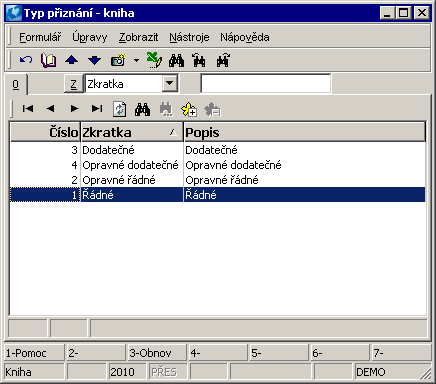Click the Opravné řádné Popis cell
This screenshot has width=436, height=384.
pyautogui.click(x=305, y=180)
